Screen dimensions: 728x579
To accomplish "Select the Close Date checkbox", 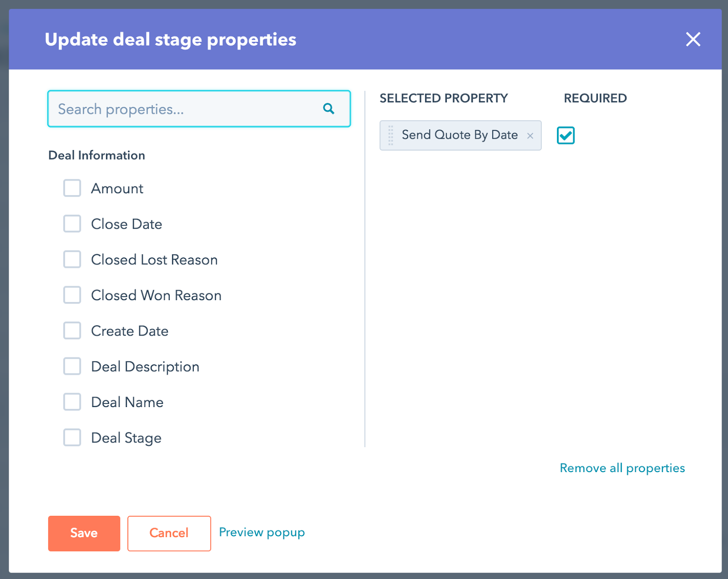I will coord(72,224).
